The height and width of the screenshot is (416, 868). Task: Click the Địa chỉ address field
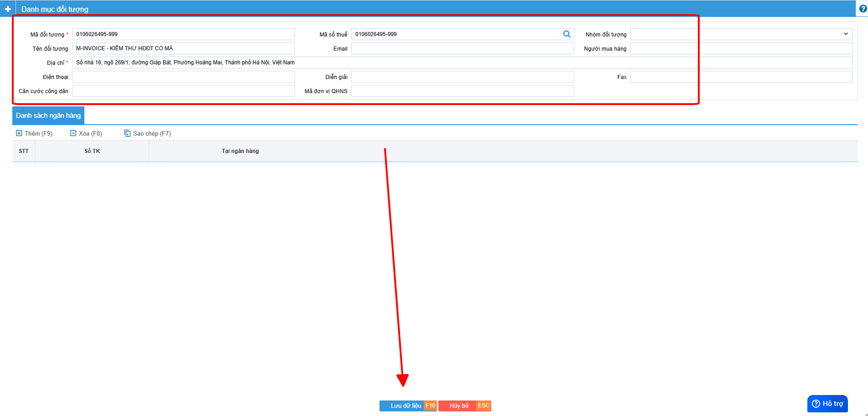[462, 63]
